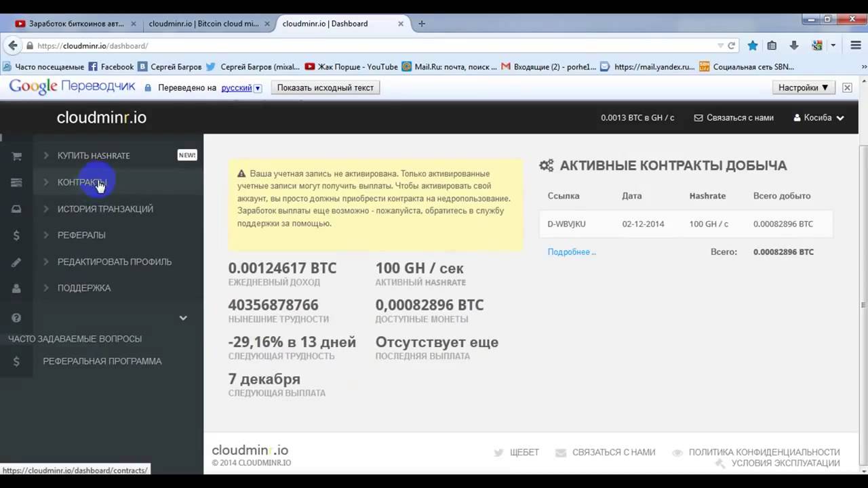The height and width of the screenshot is (488, 868).
Task: Click the русский language link
Action: [237, 88]
